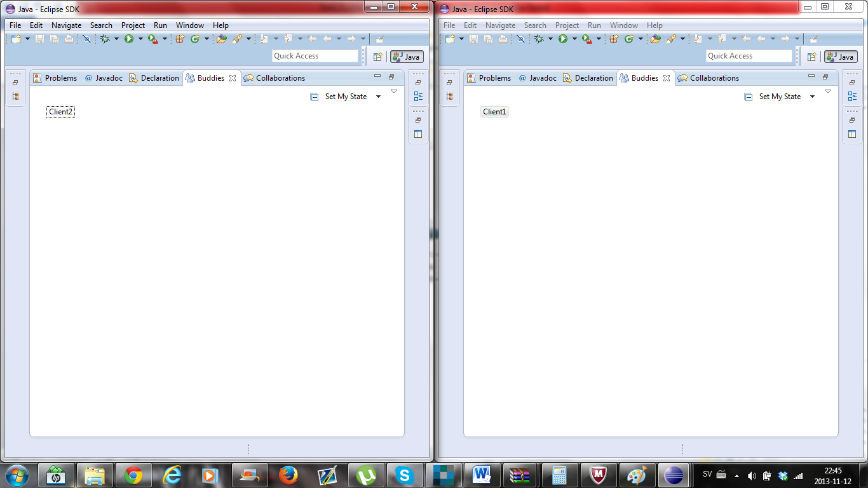Open Navigate menu in left Eclipse window

coord(66,25)
